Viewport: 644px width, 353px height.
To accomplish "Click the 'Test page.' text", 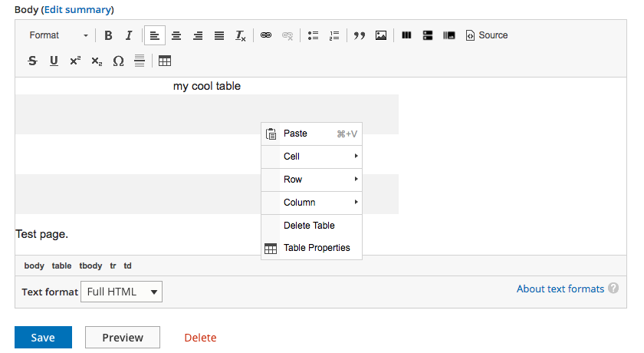I will click(41, 234).
